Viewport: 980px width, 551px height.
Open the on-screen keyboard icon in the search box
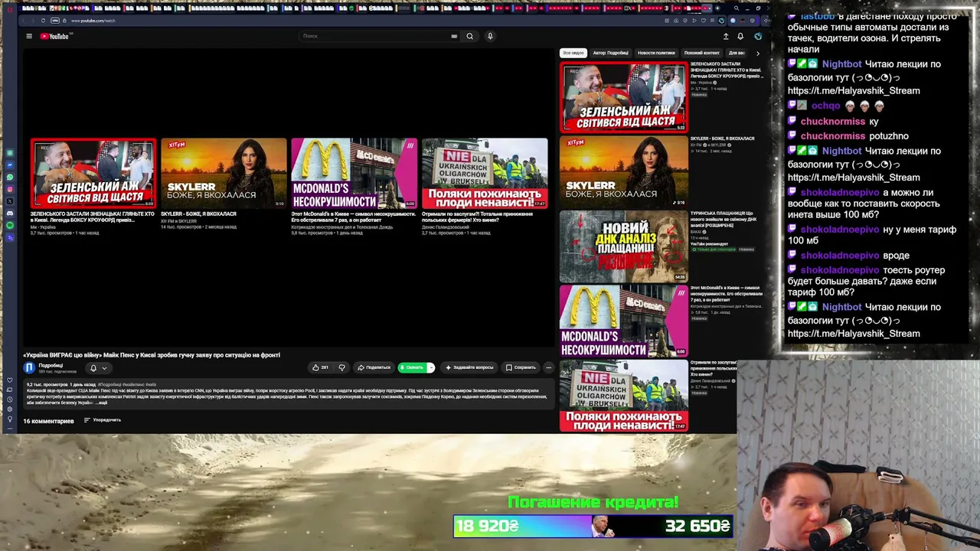click(x=454, y=36)
